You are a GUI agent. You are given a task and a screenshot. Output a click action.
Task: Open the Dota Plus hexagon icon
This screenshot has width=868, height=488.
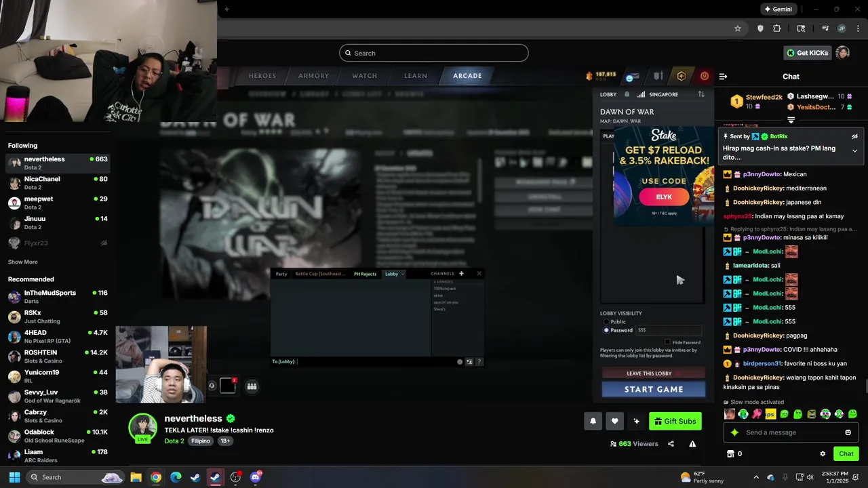pyautogui.click(x=681, y=76)
